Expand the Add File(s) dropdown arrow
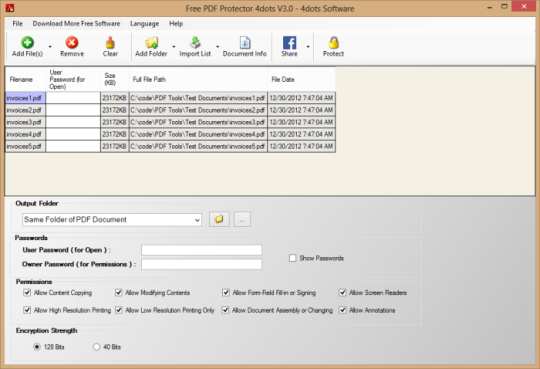This screenshot has width=540, height=369. pos(50,47)
